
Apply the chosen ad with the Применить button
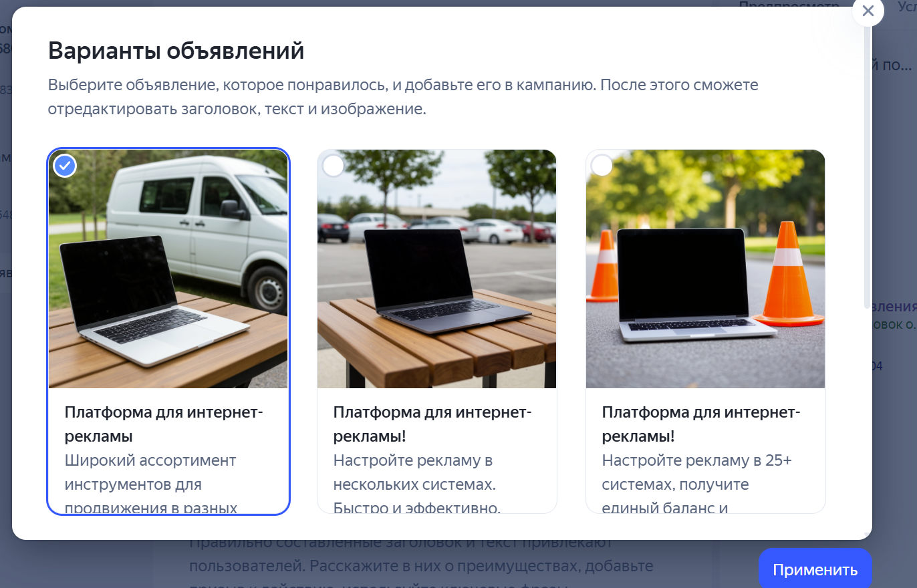click(x=815, y=569)
